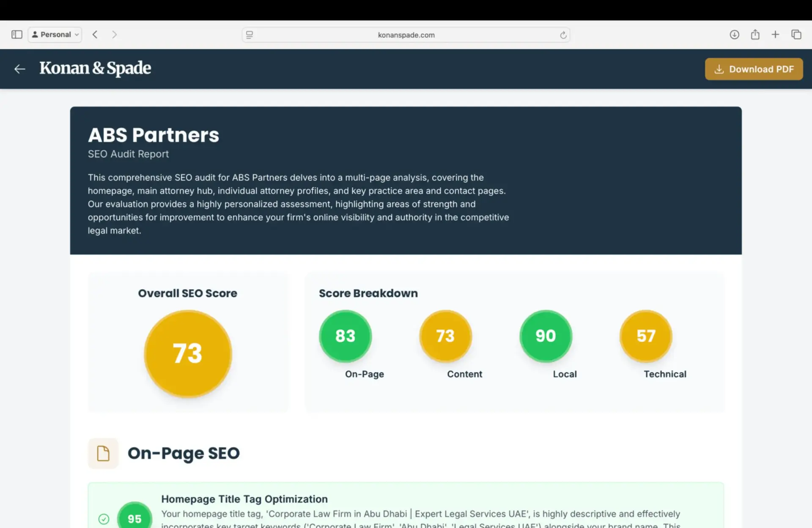Viewport: 812px width, 528px height.
Task: Select the SEO Audit Report subtitle
Action: 128,154
